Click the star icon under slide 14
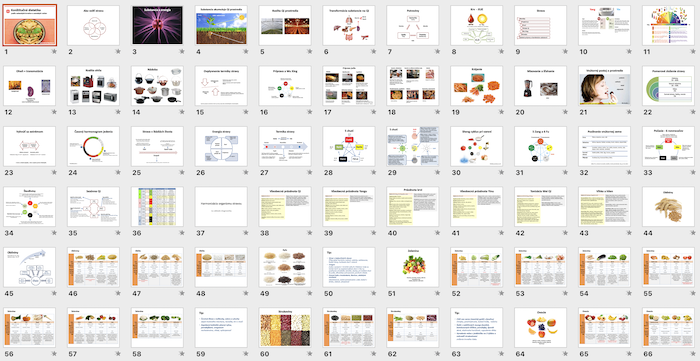The height and width of the screenshot is (361, 700). (182, 112)
